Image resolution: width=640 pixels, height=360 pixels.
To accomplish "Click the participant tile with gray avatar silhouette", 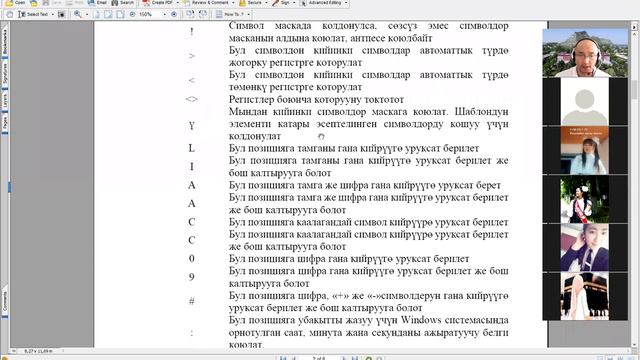I will (x=585, y=102).
